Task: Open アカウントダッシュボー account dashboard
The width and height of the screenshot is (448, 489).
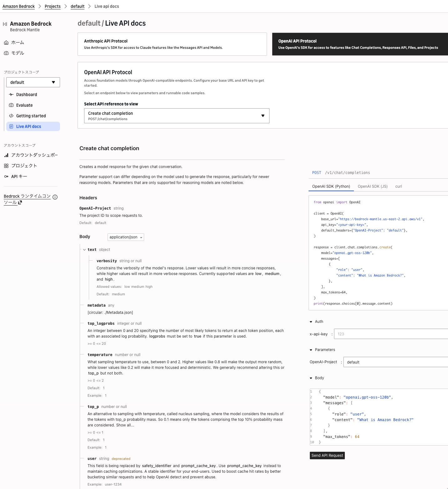Action: (31, 155)
